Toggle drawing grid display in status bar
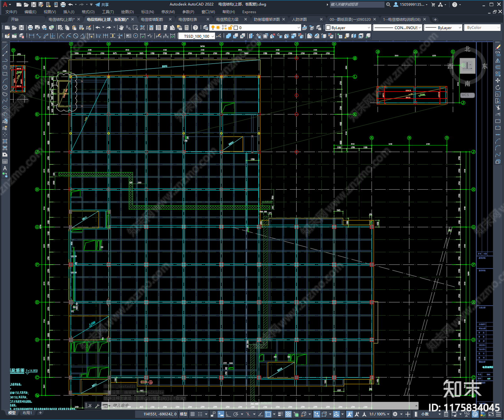The width and height of the screenshot is (504, 420). coord(192,414)
